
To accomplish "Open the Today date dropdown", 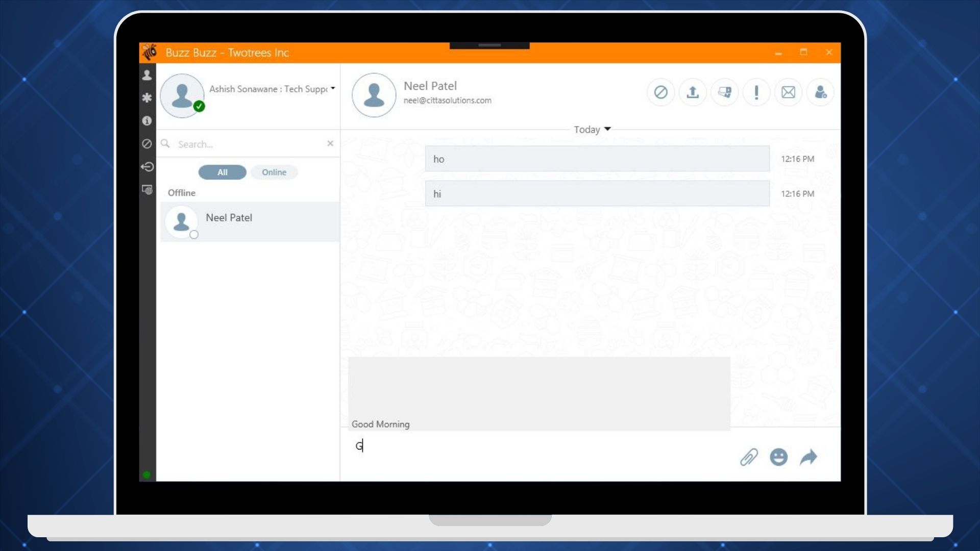I will [x=592, y=130].
